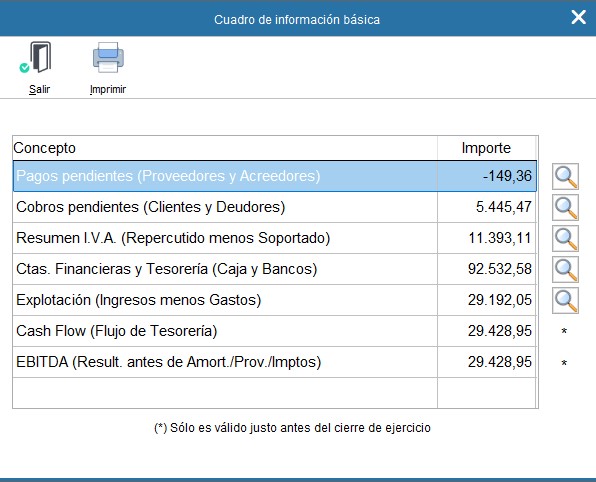The height and width of the screenshot is (482, 596).
Task: Select the Cobros pendientes (Clientes y Deudores) row
Action: (x=274, y=207)
